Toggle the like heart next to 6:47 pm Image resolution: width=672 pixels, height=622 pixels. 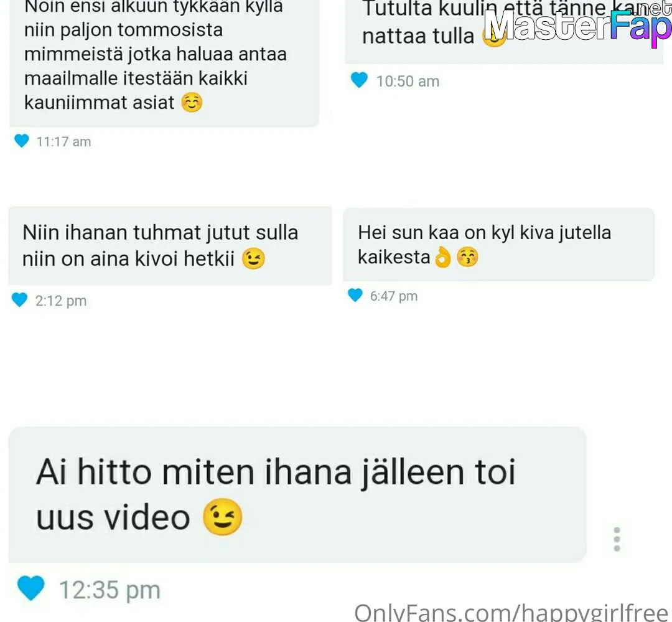coord(355,295)
